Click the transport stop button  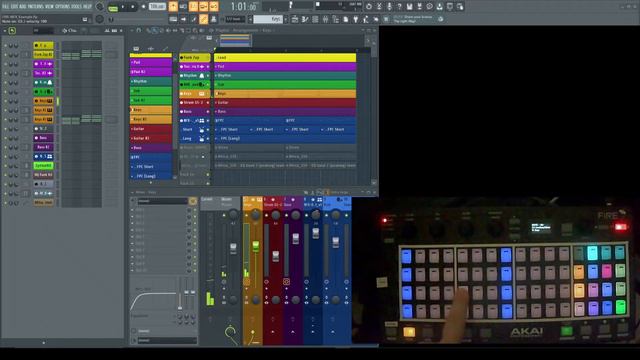(x=133, y=7)
